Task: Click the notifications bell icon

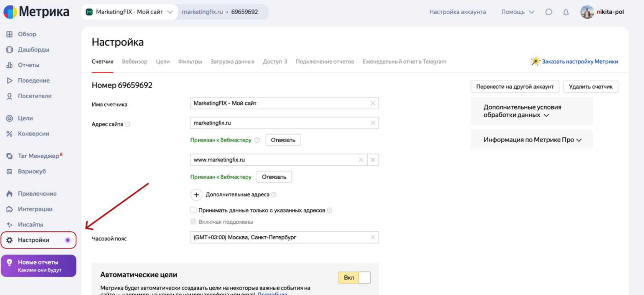Action: coord(566,12)
